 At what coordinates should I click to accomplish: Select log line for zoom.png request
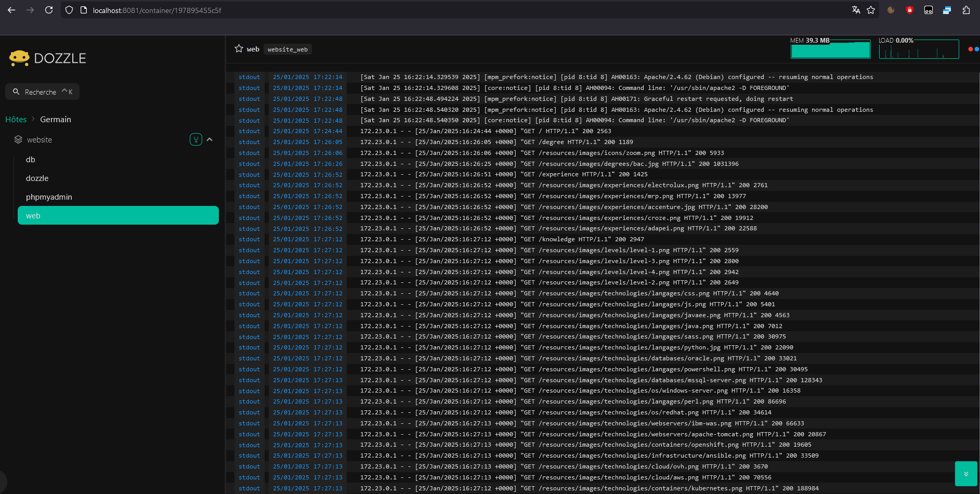(603, 153)
